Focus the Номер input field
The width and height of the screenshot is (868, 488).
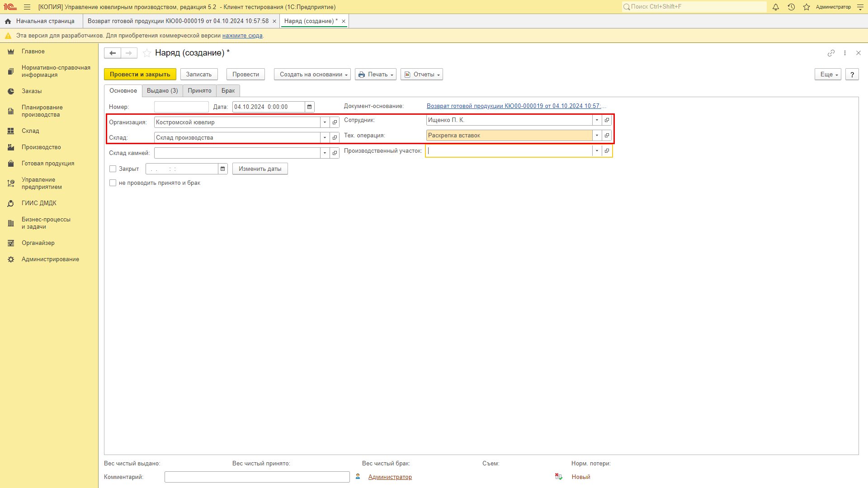point(181,107)
